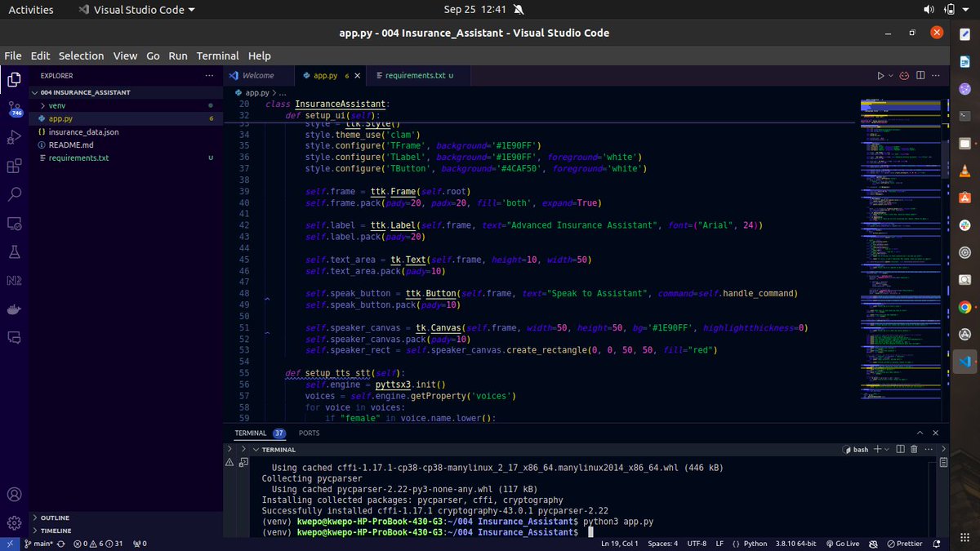Change encoding via UTF-8
This screenshot has width=980, height=551.
click(697, 544)
